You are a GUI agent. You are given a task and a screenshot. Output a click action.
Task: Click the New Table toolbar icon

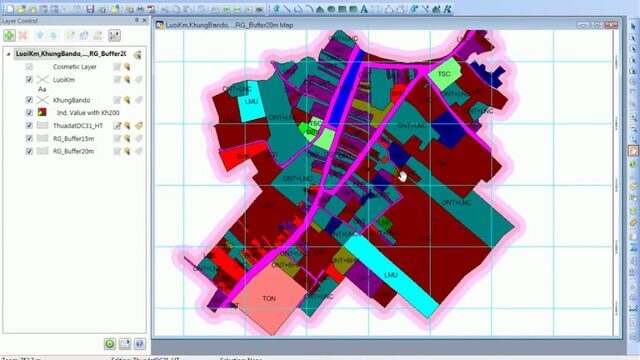point(10,9)
